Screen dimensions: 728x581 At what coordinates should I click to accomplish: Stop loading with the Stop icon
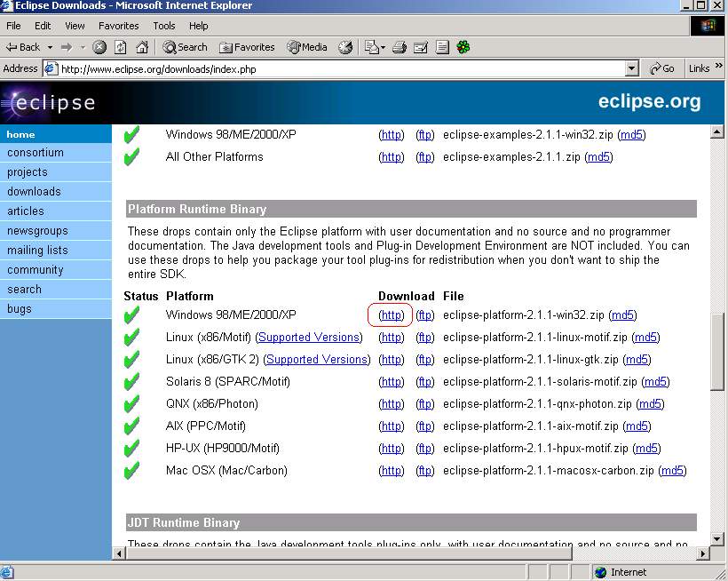[x=99, y=47]
